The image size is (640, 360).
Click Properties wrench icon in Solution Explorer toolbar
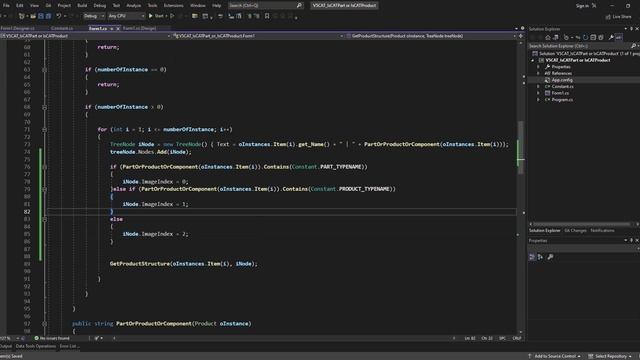[611, 38]
